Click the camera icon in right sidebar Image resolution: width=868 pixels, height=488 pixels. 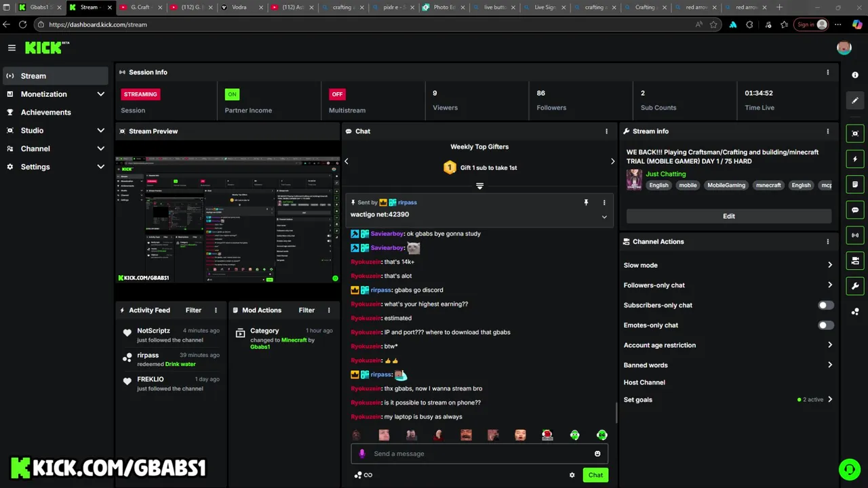pyautogui.click(x=855, y=260)
